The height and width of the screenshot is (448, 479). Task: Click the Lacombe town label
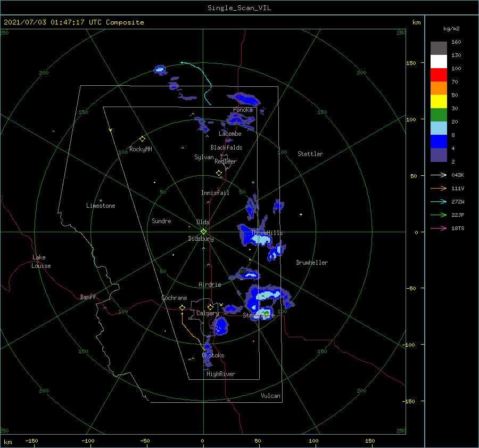pos(230,134)
